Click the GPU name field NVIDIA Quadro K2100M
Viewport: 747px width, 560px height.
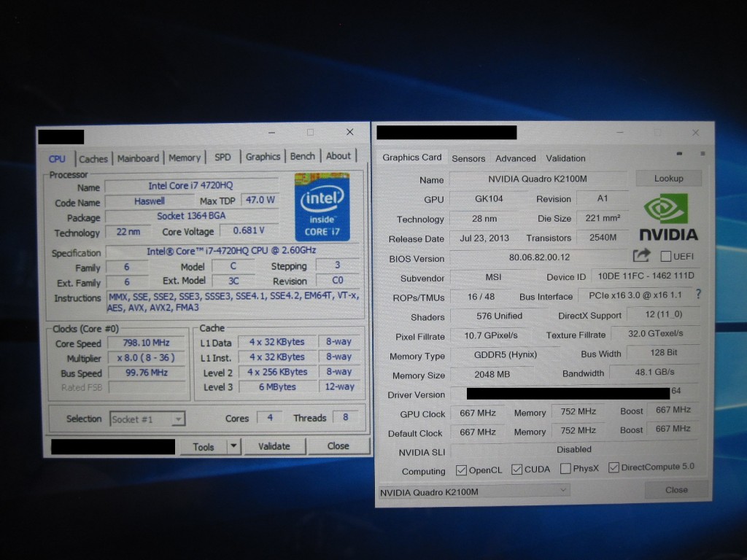[x=538, y=179]
